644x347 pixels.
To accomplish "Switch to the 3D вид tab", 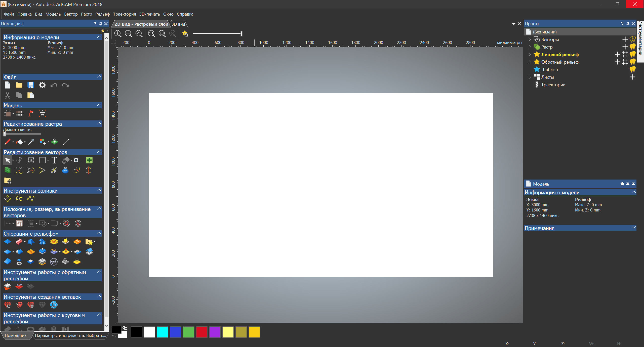I will click(178, 24).
